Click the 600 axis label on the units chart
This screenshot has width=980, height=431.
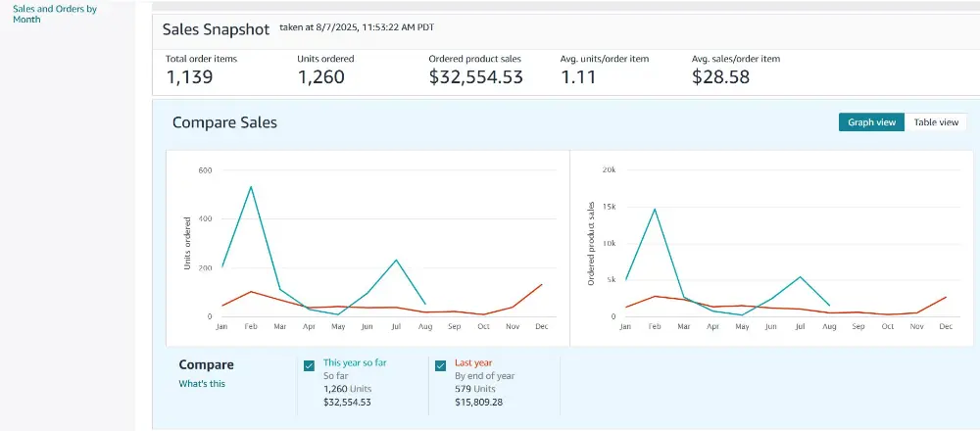click(205, 169)
